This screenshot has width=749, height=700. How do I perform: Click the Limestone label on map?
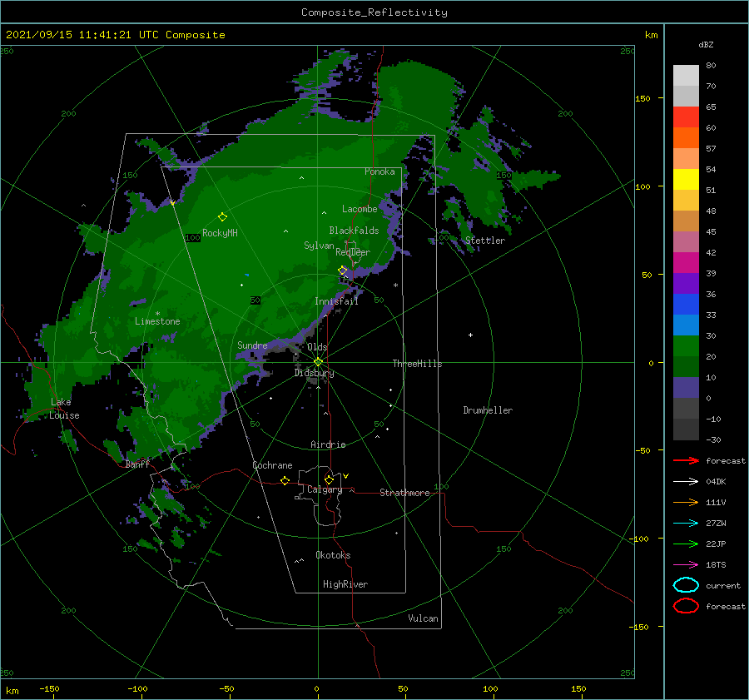tap(157, 321)
